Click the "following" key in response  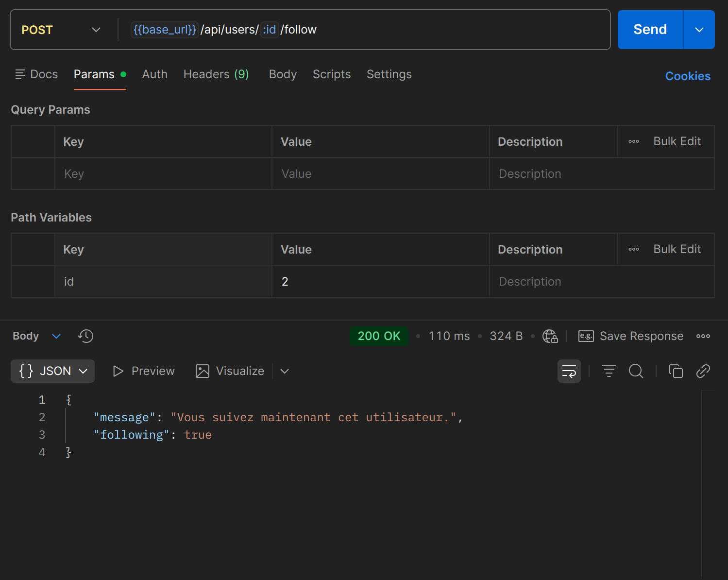pyautogui.click(x=131, y=435)
